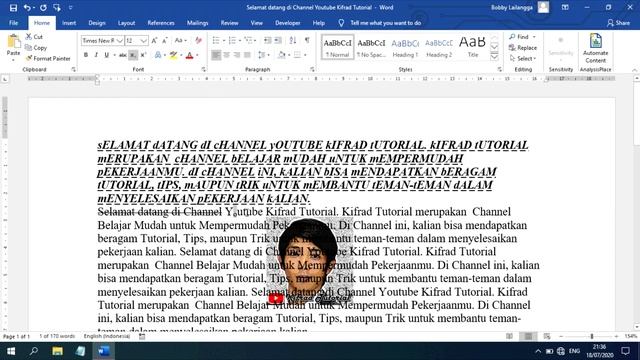The height and width of the screenshot is (360, 640).
Task: Increase font size with Grow Font
Action: [x=154, y=40]
